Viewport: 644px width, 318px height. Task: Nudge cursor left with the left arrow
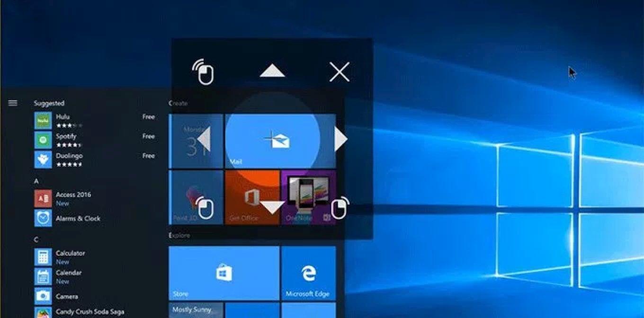point(204,139)
